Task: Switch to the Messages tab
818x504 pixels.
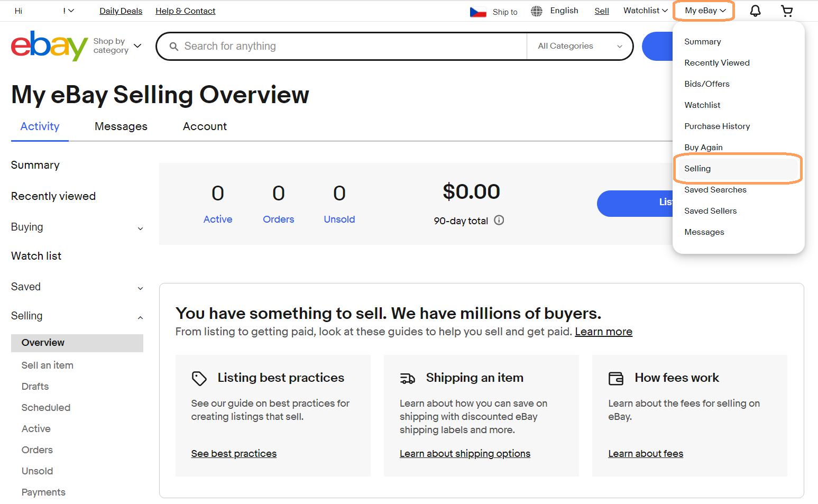Action: point(121,126)
